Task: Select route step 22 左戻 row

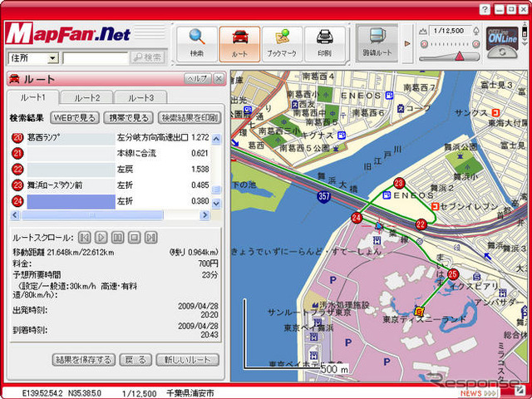Action: coord(111,170)
